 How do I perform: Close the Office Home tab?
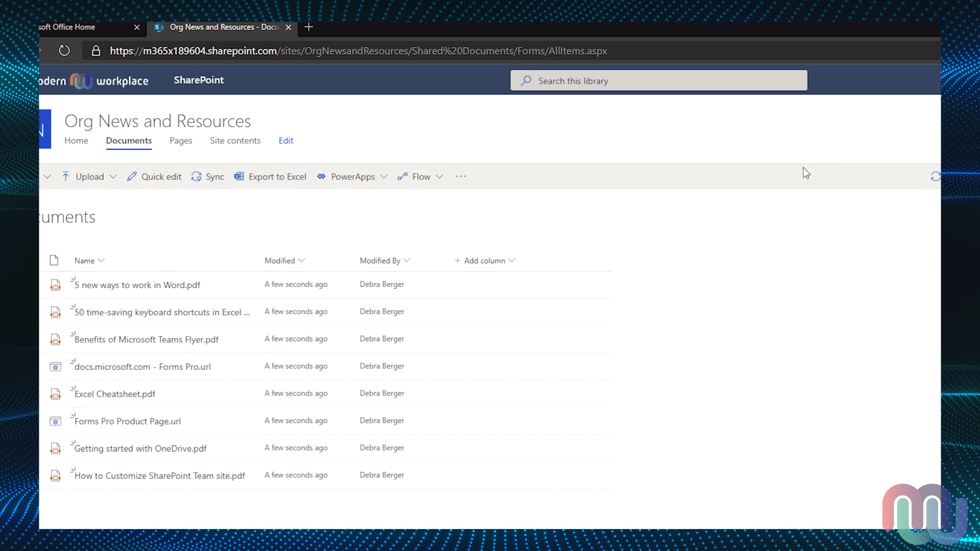(137, 28)
